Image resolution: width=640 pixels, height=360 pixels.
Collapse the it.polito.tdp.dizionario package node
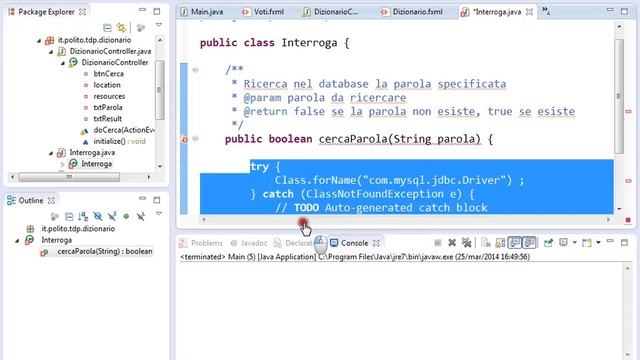tap(39, 40)
